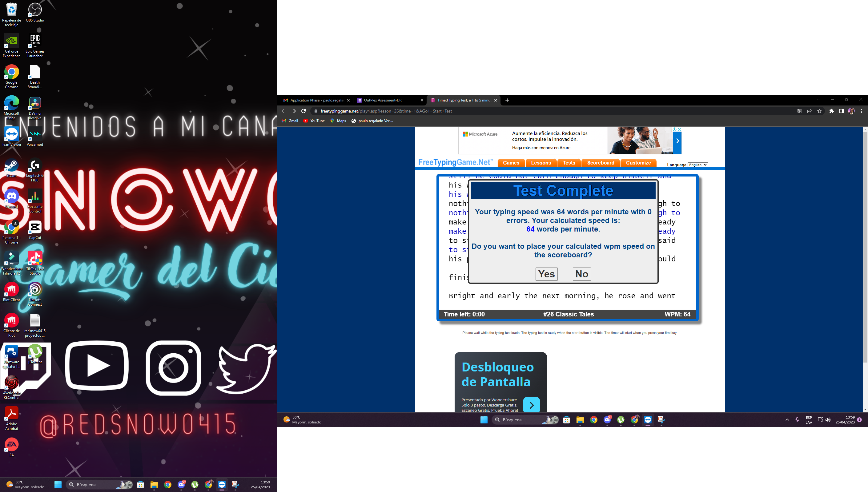Expand Chrome tab search chevron

[818, 100]
